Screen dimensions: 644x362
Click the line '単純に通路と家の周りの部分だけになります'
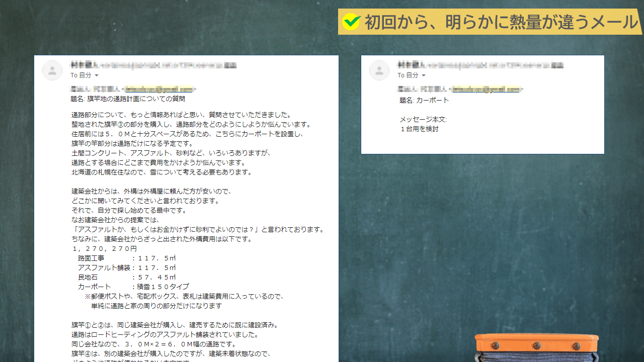click(156, 306)
